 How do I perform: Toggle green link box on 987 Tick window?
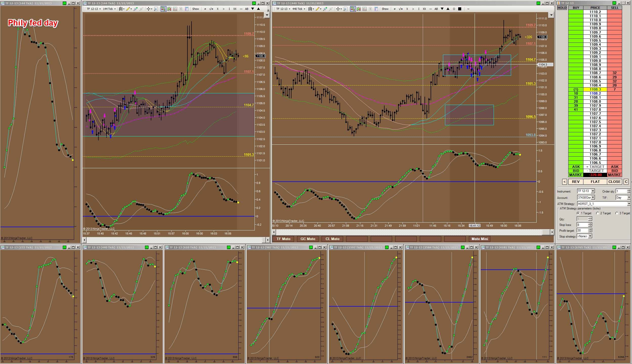tap(311, 247)
